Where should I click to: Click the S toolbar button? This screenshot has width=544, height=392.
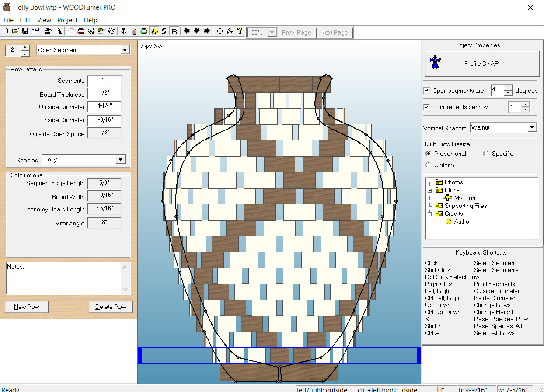pyautogui.click(x=164, y=31)
